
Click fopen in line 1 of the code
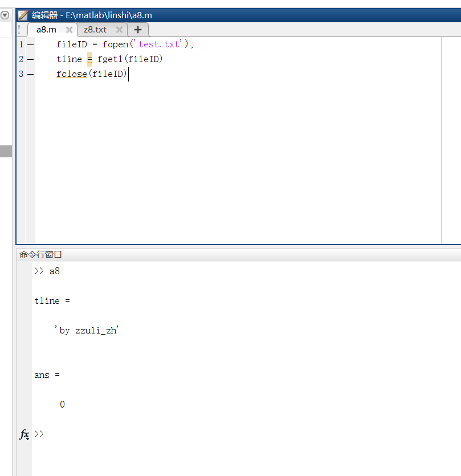pos(115,44)
